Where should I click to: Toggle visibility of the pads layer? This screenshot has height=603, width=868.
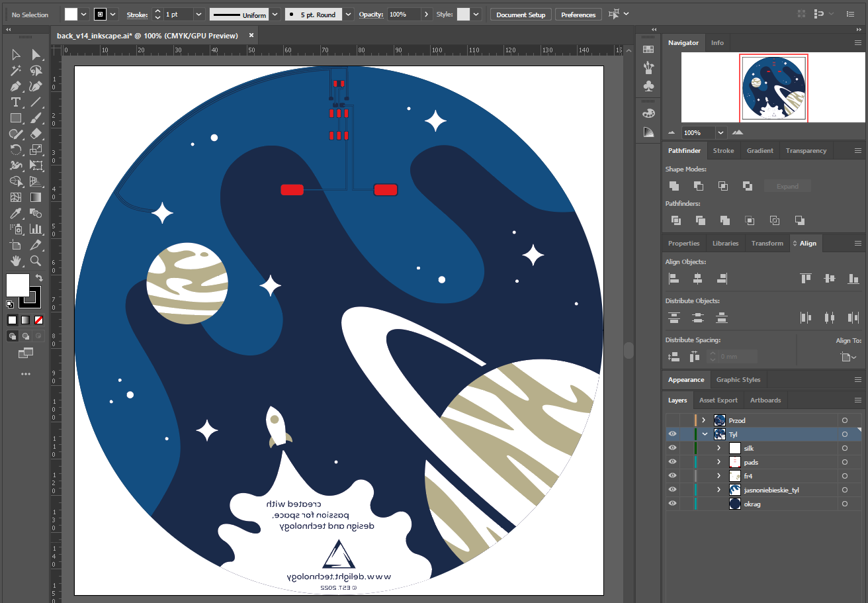point(672,462)
